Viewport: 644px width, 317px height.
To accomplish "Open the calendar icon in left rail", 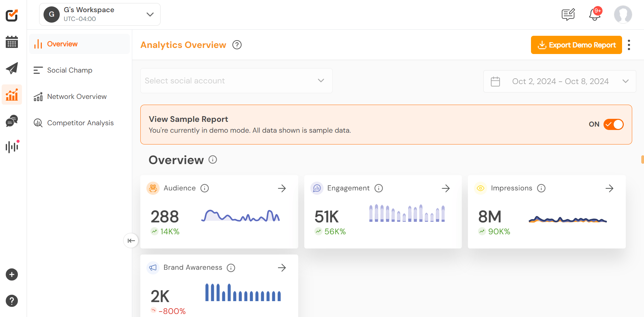I will point(12,42).
